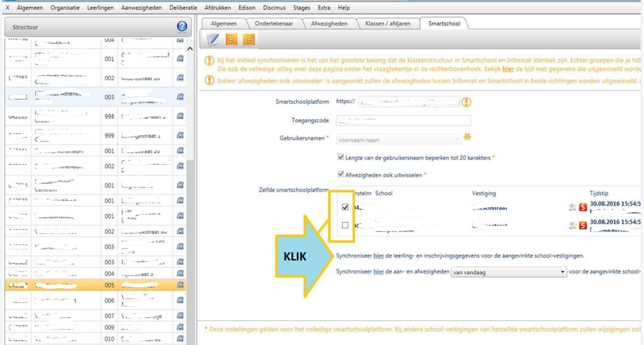
Task: Check the second school-vestiging checkbox
Action: 345,225
